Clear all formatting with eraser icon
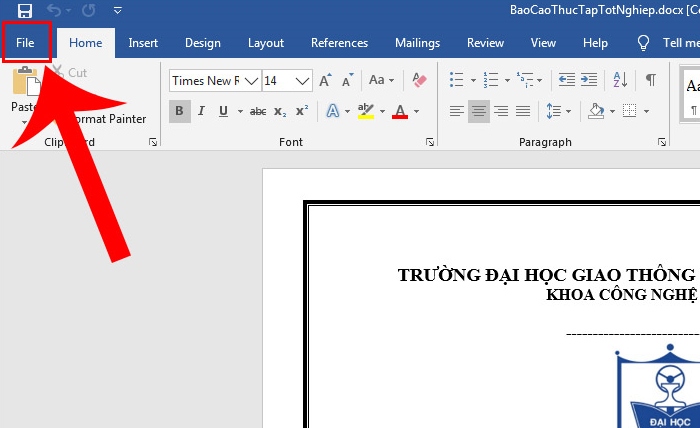 [419, 80]
